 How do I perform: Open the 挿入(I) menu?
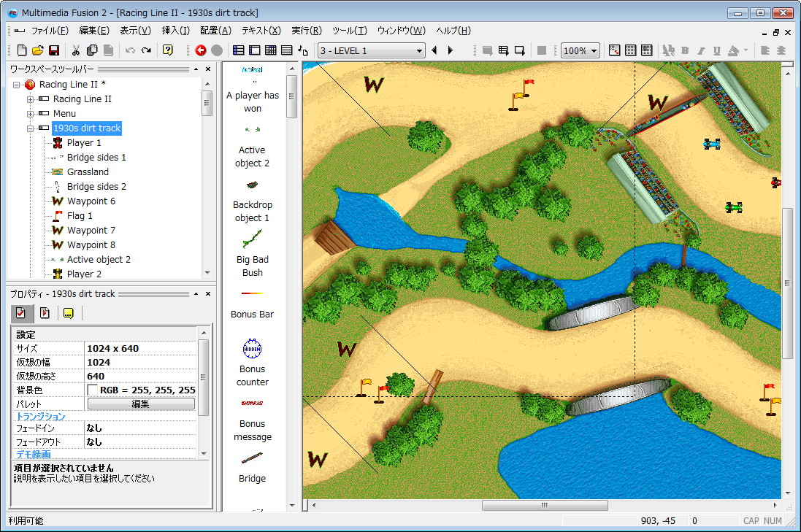coord(176,31)
